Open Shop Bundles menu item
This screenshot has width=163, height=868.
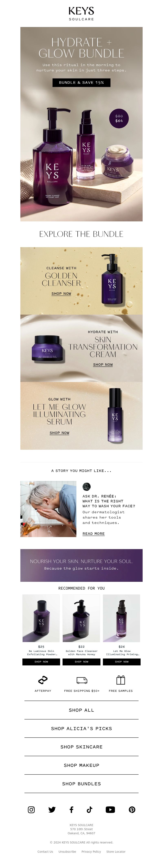click(x=81, y=784)
